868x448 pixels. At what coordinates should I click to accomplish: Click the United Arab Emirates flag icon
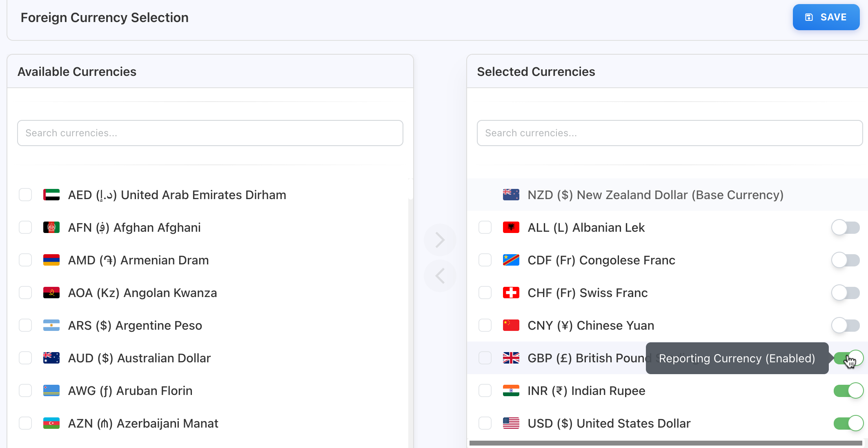click(x=51, y=195)
